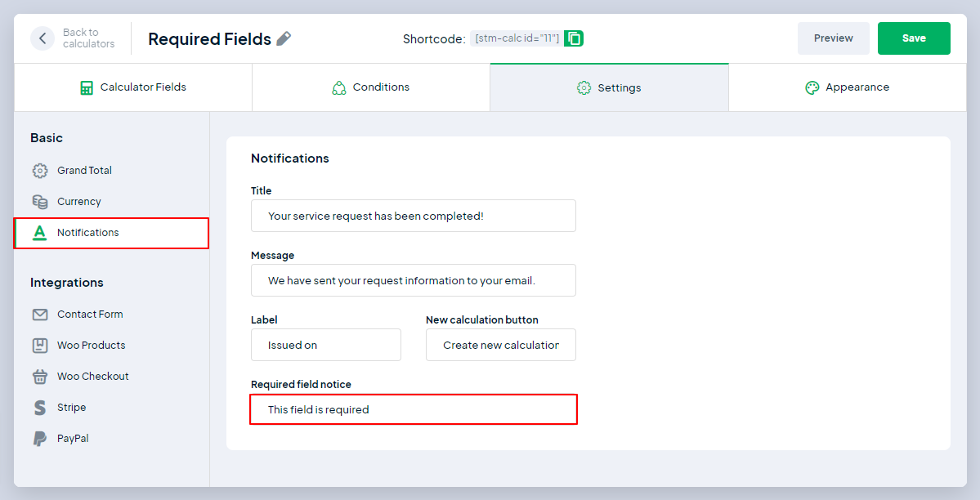Screen dimensions: 980x500
Task: Click the Woo Checkout basket icon
Action: click(40, 377)
